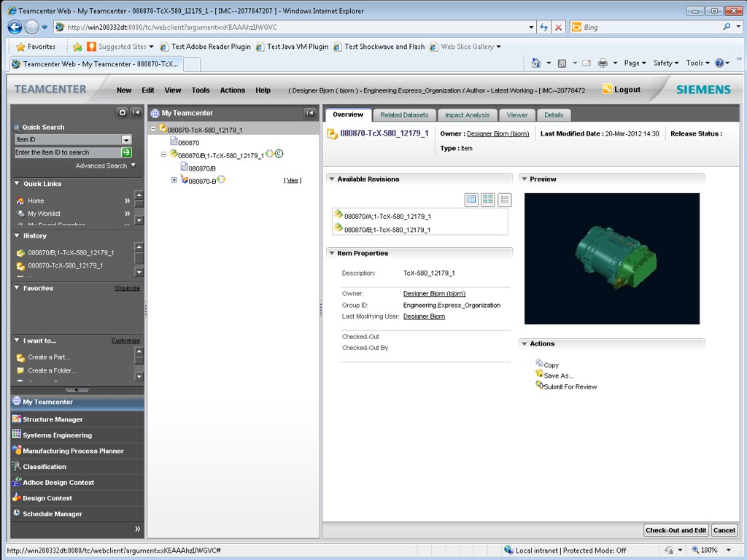This screenshot has height=560, width=747.
Task: Click Submit For Review action
Action: 570,386
